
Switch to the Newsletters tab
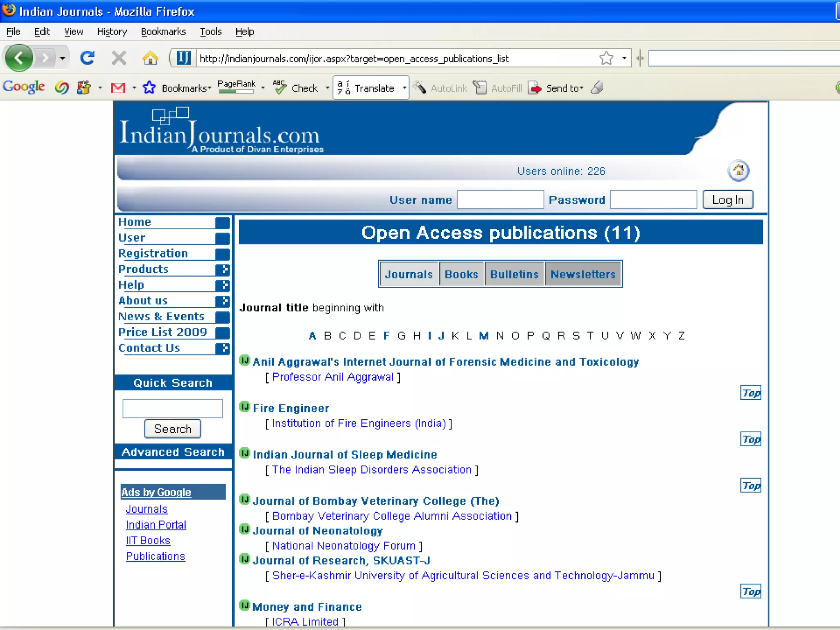[x=583, y=274]
